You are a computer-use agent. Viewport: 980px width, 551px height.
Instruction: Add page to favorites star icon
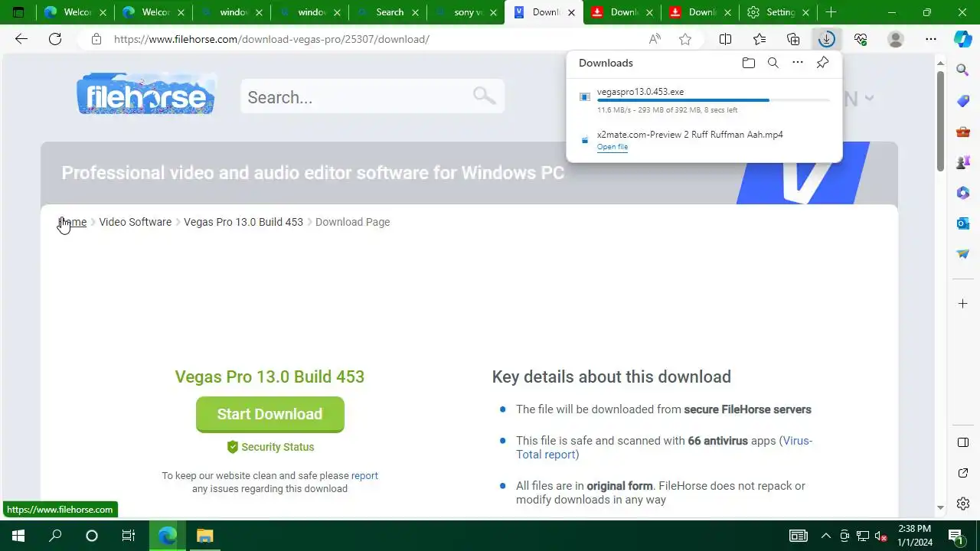click(x=685, y=39)
